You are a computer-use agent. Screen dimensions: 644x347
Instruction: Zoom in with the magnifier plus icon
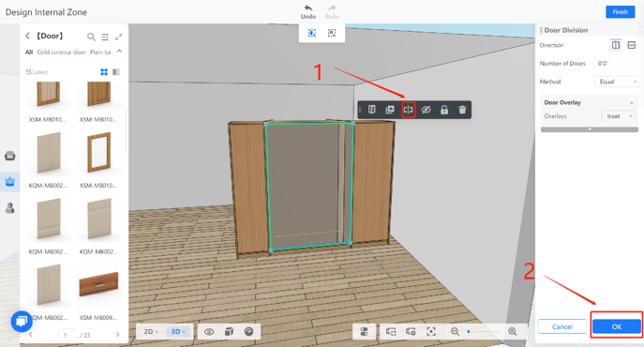(x=513, y=331)
